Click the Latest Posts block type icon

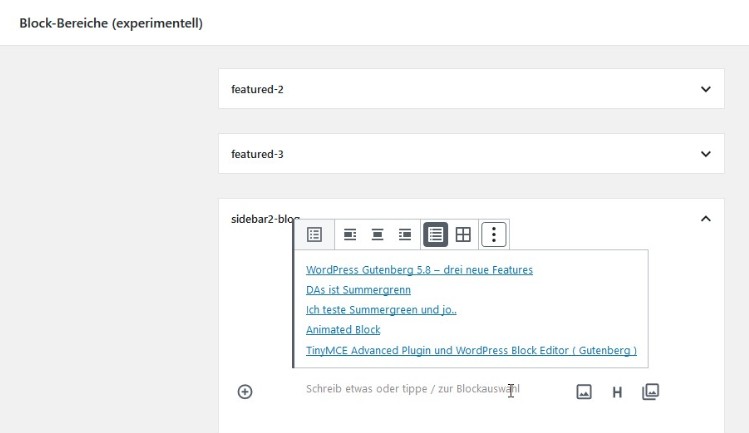314,235
